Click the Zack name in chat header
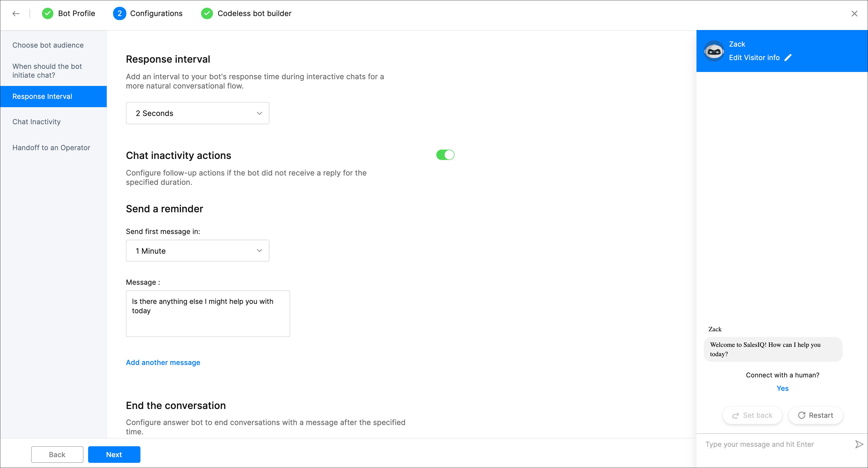 tap(737, 44)
